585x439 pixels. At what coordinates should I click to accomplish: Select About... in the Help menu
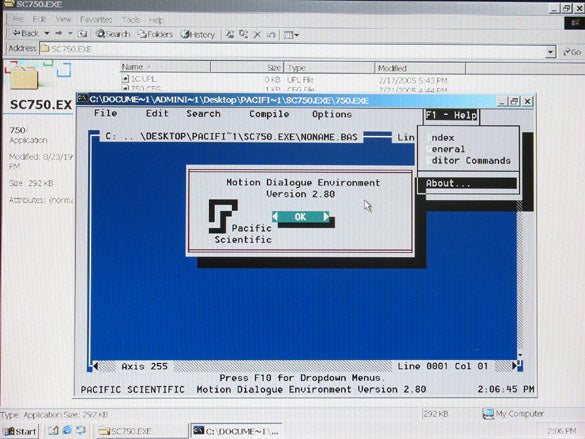tap(467, 183)
